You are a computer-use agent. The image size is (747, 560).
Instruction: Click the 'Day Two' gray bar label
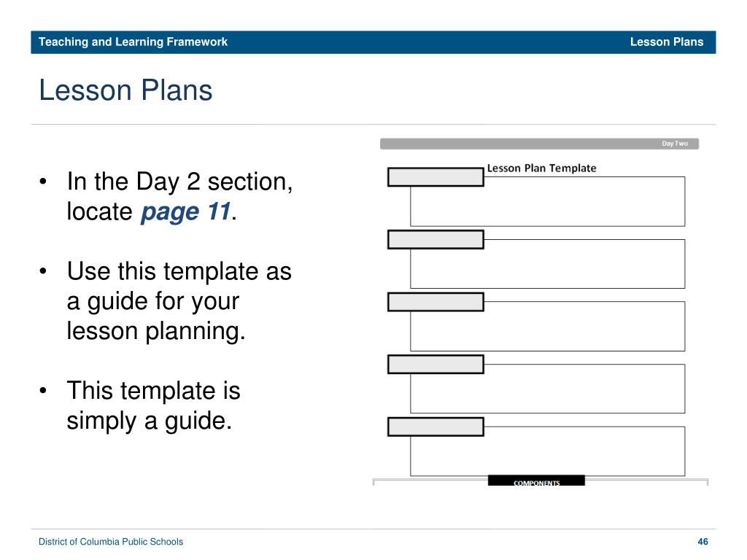pyautogui.click(x=675, y=144)
